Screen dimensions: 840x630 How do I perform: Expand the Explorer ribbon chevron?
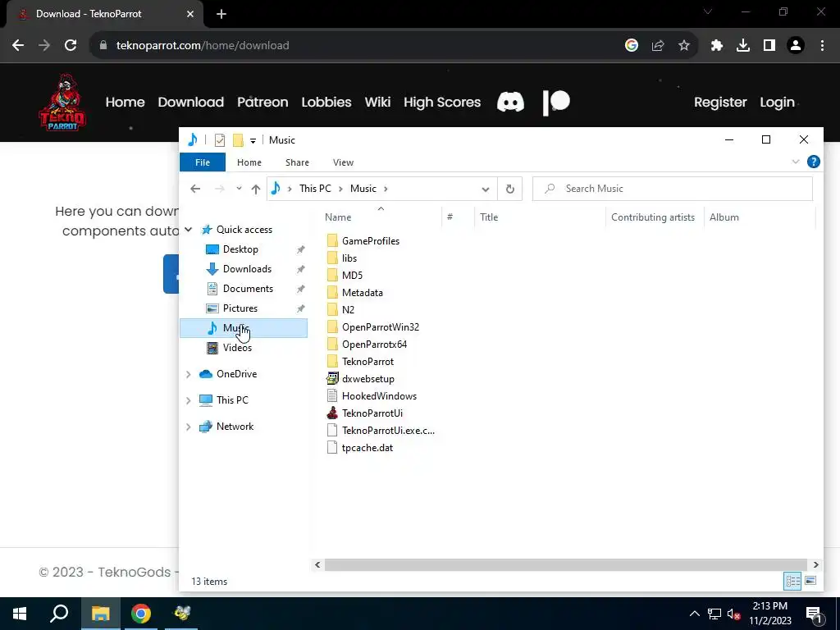point(796,162)
